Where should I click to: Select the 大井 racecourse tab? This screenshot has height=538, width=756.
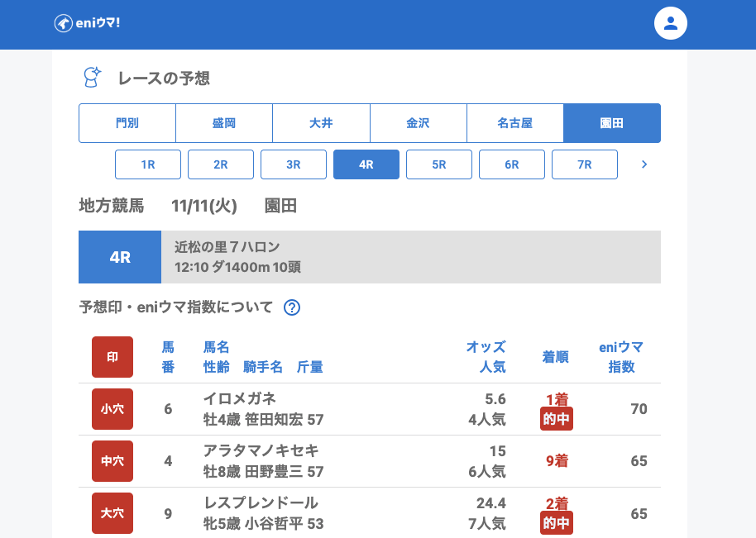(x=321, y=123)
